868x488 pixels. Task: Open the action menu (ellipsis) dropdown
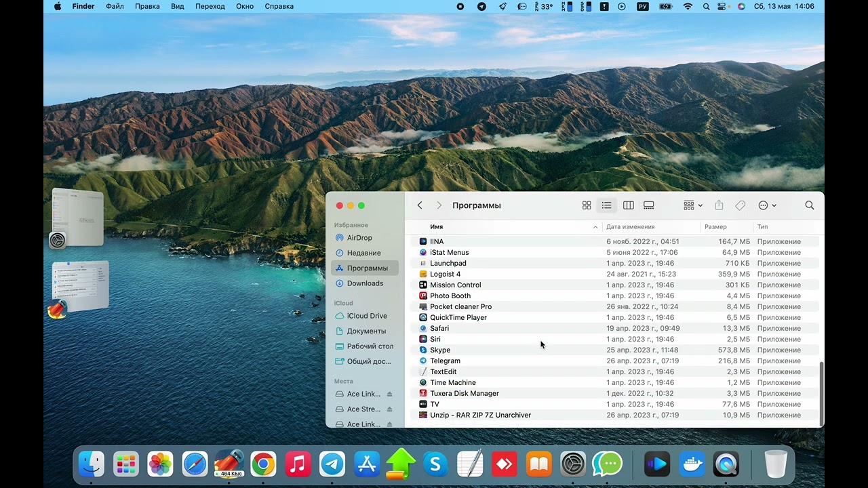coord(767,205)
